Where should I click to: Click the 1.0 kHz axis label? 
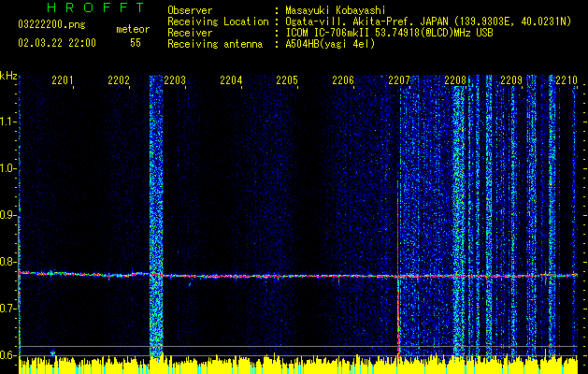[x=8, y=168]
